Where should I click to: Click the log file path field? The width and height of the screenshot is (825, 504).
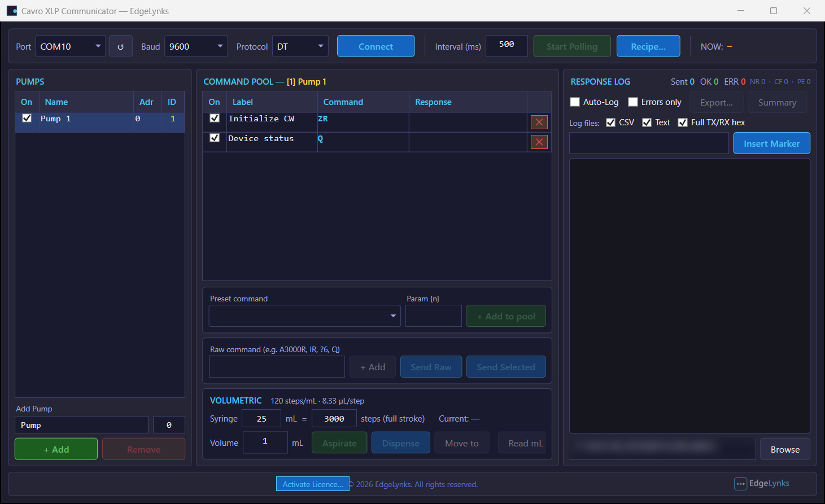(662, 449)
